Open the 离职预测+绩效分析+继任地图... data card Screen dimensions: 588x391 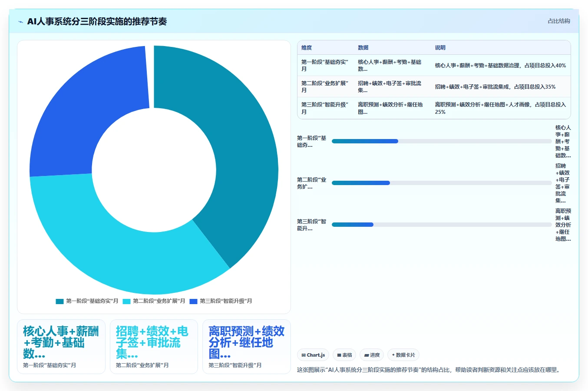[247, 347]
